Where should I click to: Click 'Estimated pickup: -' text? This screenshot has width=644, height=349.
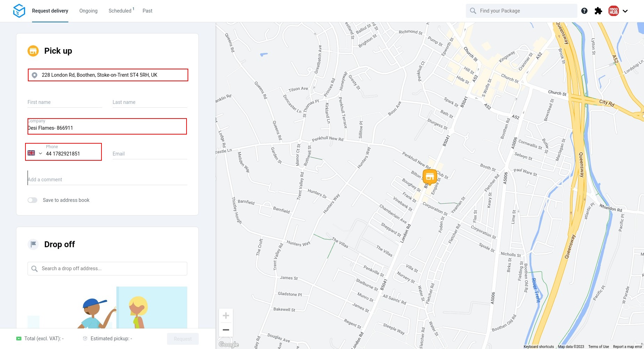click(x=111, y=339)
